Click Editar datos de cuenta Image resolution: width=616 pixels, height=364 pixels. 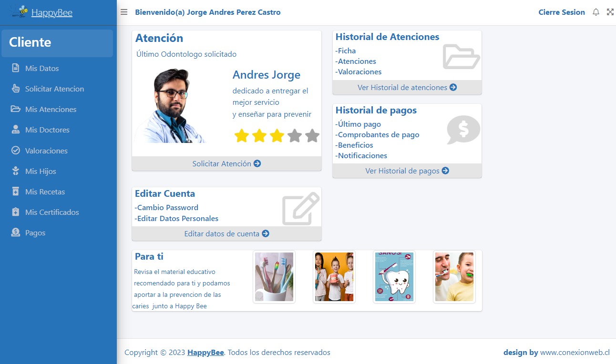pyautogui.click(x=226, y=233)
